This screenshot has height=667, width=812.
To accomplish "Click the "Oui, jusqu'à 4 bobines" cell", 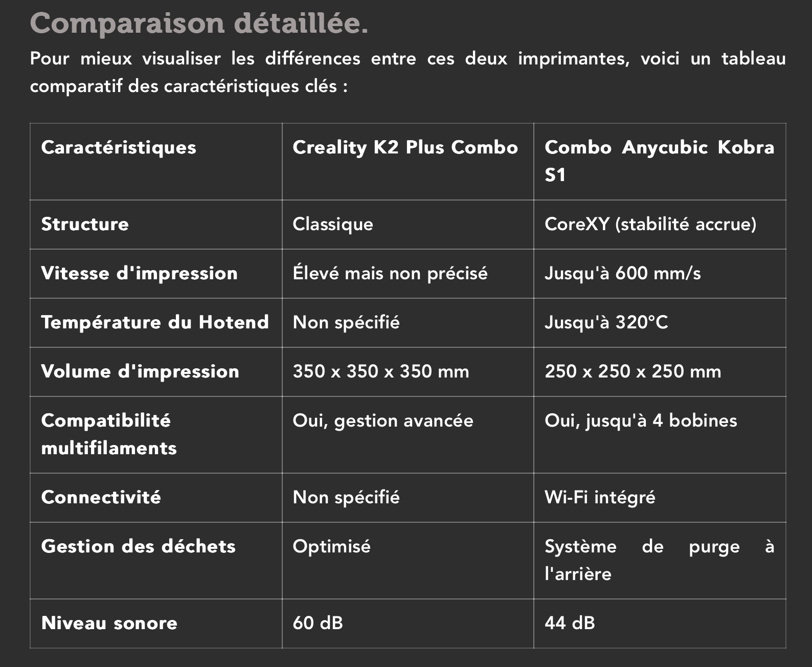I will (641, 421).
